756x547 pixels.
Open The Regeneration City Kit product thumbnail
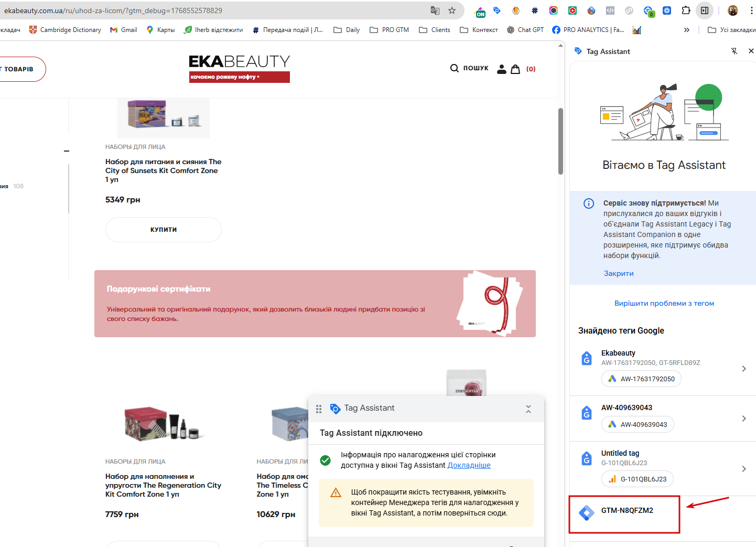point(164,423)
